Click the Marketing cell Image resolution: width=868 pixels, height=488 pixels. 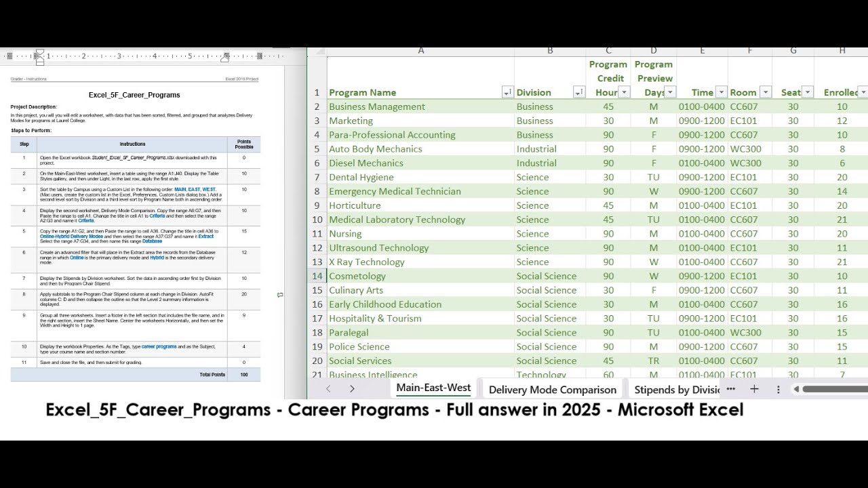point(420,121)
